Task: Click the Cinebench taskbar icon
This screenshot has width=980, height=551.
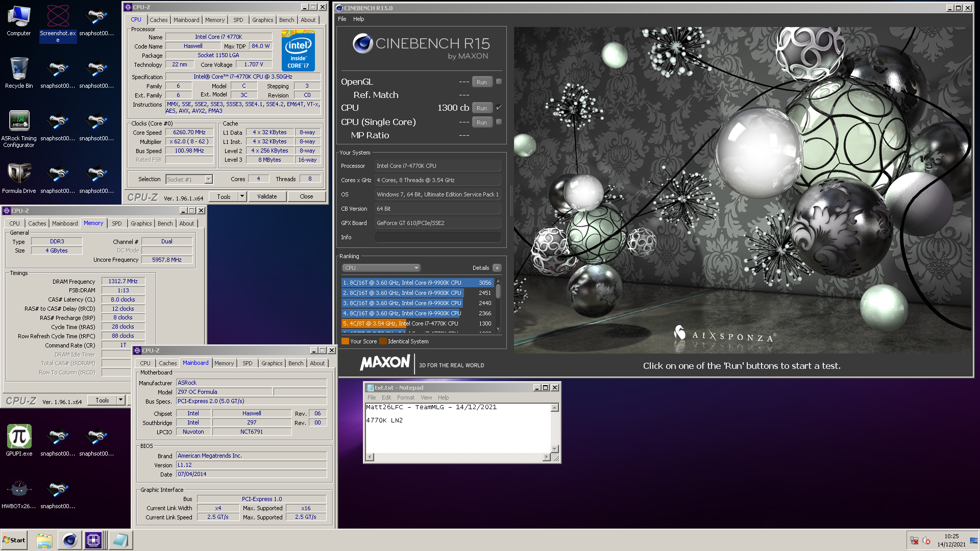Action: pyautogui.click(x=69, y=540)
